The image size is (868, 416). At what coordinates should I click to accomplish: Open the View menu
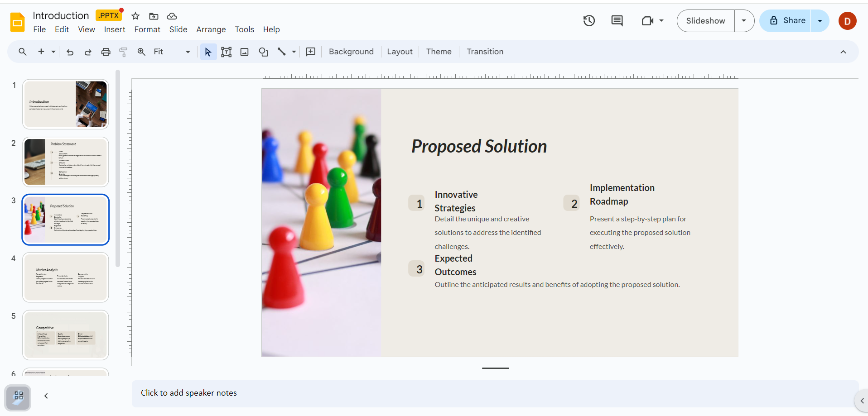(87, 29)
